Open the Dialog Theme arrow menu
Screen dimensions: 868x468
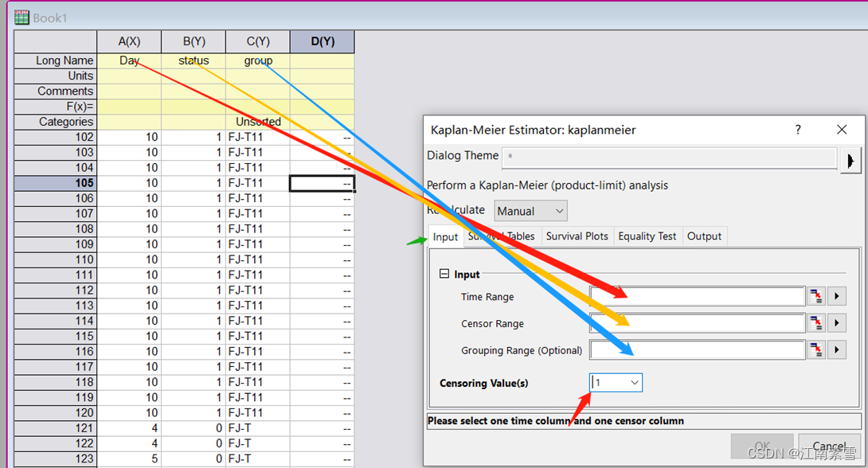pyautogui.click(x=850, y=161)
